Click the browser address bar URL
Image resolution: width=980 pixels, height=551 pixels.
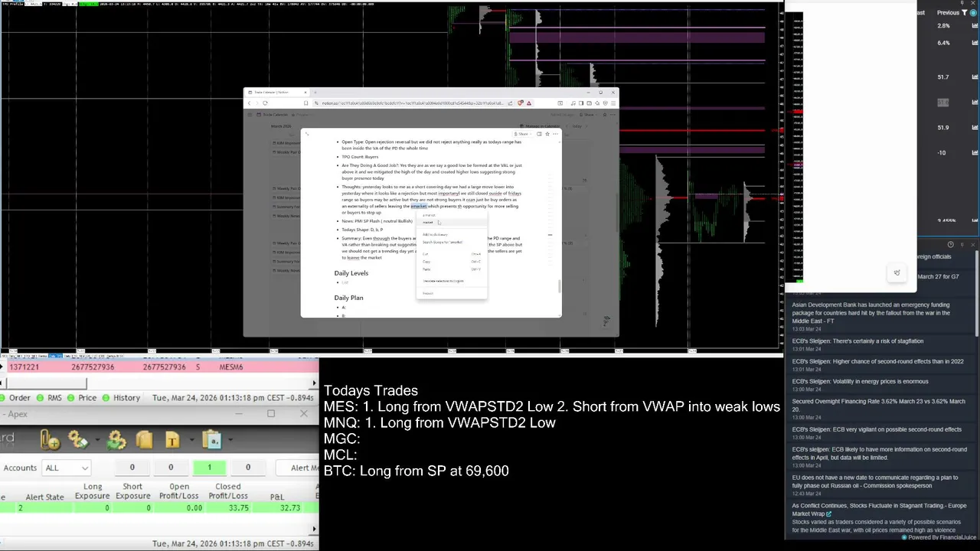(412, 103)
